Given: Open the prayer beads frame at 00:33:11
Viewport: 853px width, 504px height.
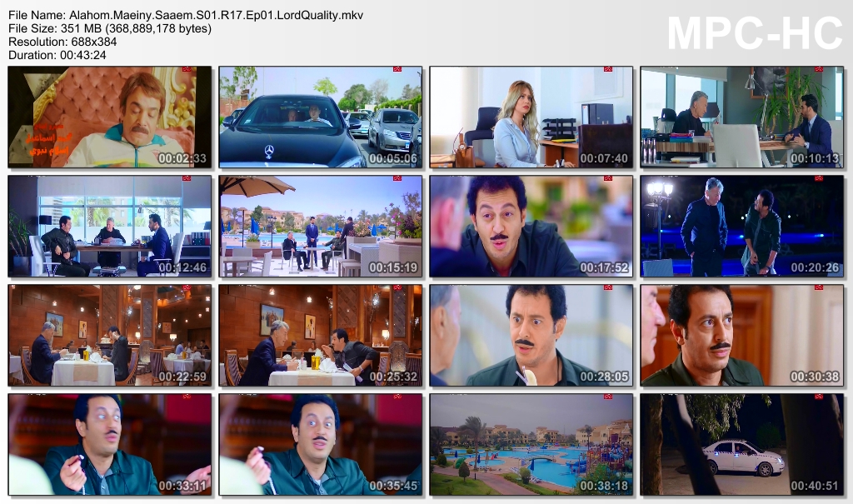Looking at the screenshot, I should click(x=110, y=445).
